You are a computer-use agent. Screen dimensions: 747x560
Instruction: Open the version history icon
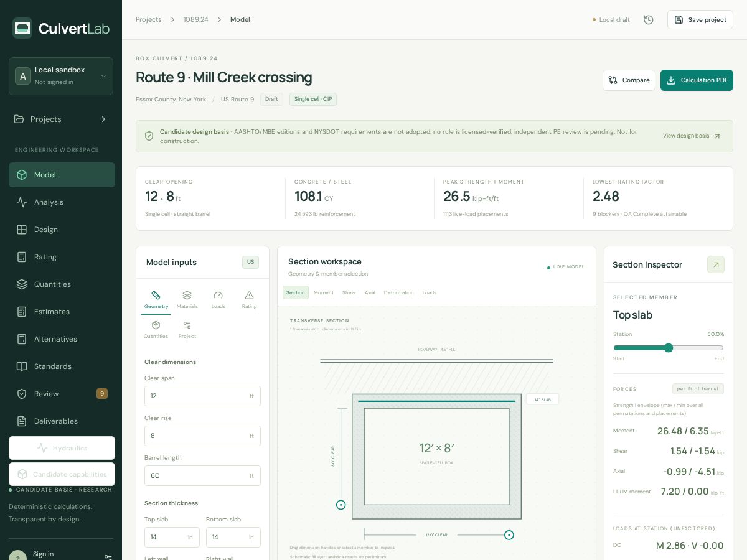(648, 19)
